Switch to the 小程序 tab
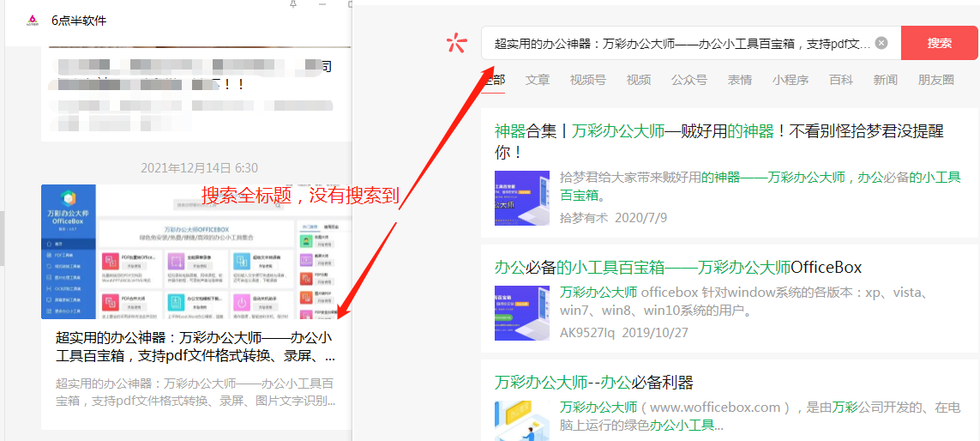The image size is (980, 441). coord(790,80)
